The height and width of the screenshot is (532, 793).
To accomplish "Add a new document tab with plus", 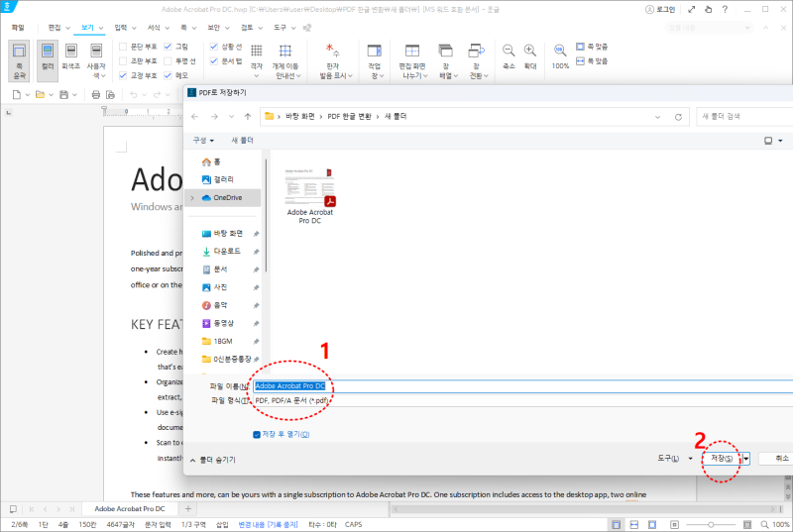I will pyautogui.click(x=188, y=509).
